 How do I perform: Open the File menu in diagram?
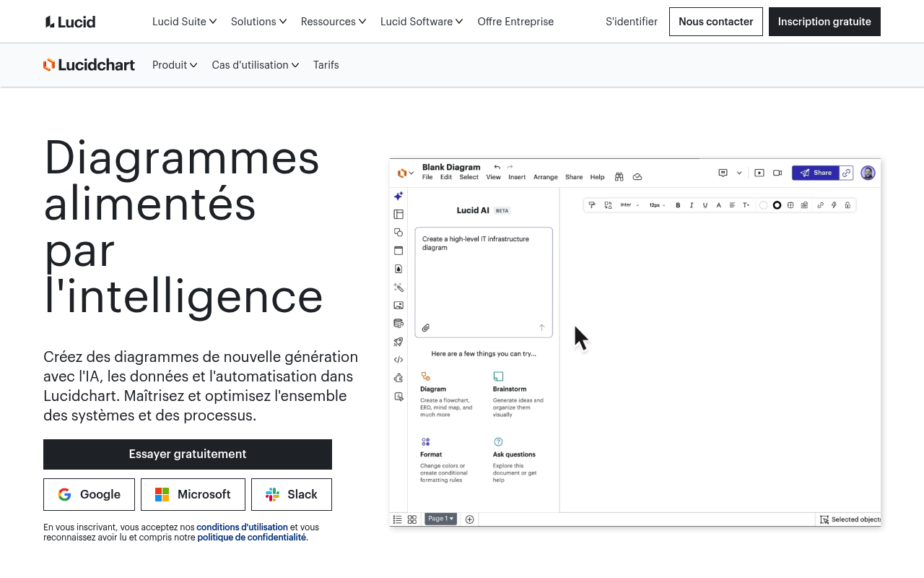(x=427, y=177)
